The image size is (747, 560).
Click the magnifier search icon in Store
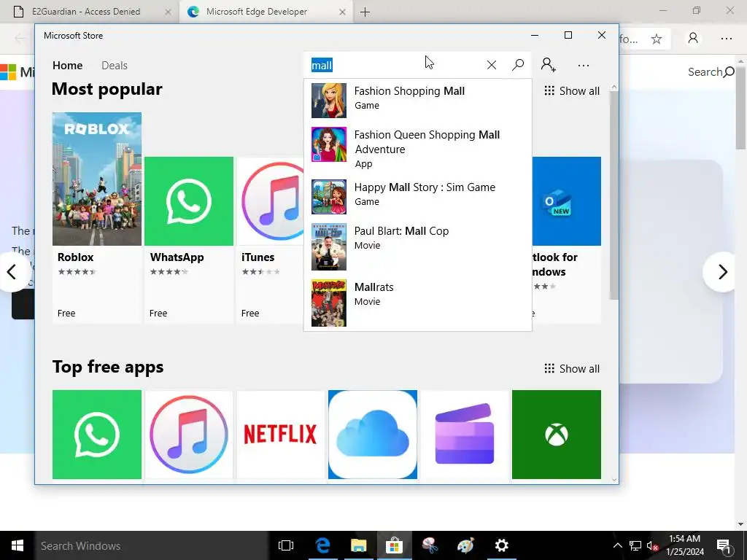tap(518, 65)
